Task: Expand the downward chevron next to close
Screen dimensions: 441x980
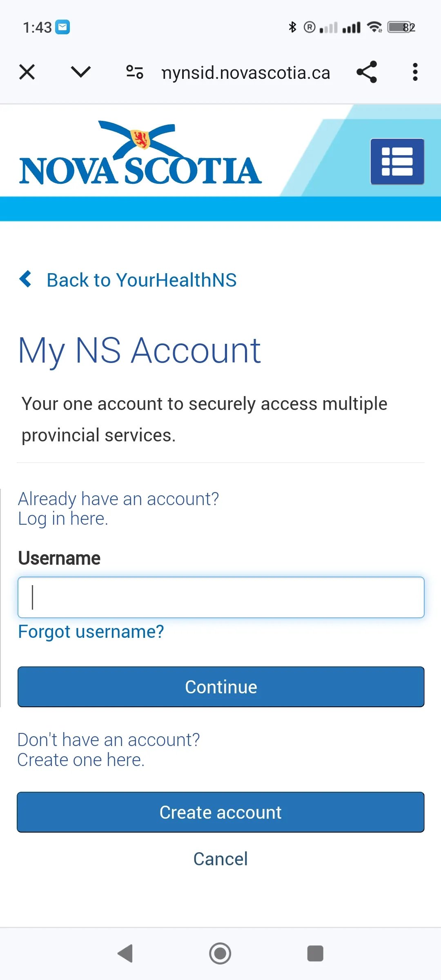Action: pyautogui.click(x=81, y=72)
